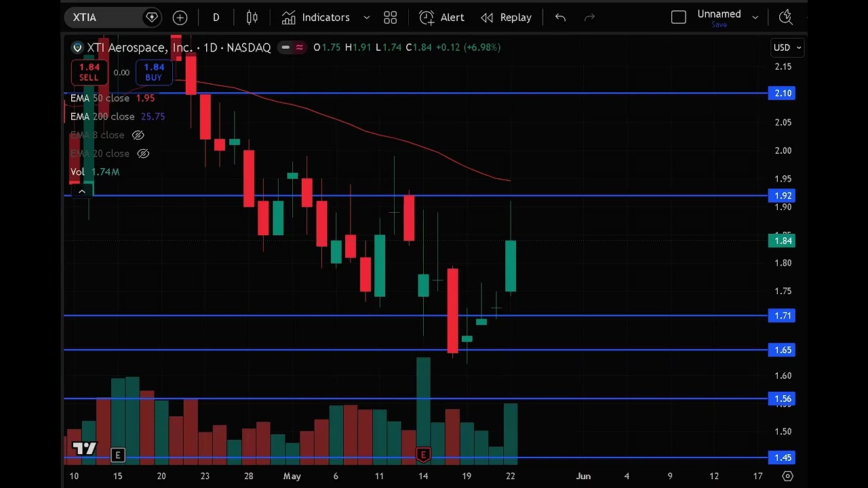Select the 1.71 horizontal line price label
This screenshot has height=488, width=868.
(783, 316)
